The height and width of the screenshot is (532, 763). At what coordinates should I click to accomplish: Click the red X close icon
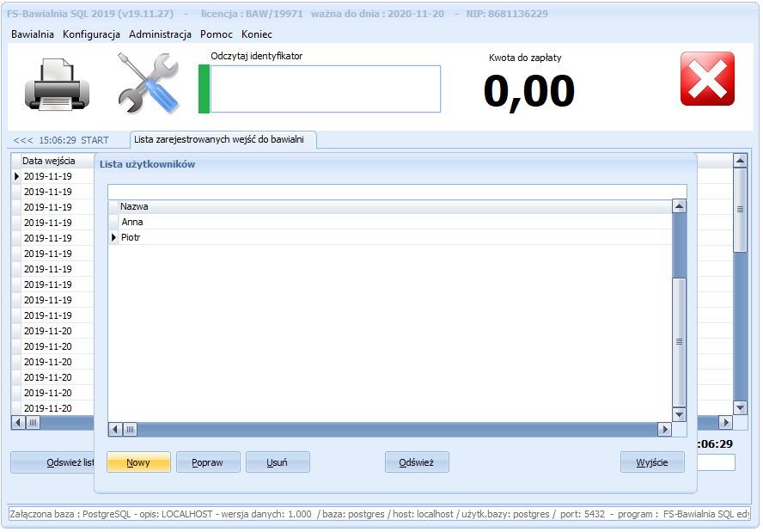click(x=707, y=79)
